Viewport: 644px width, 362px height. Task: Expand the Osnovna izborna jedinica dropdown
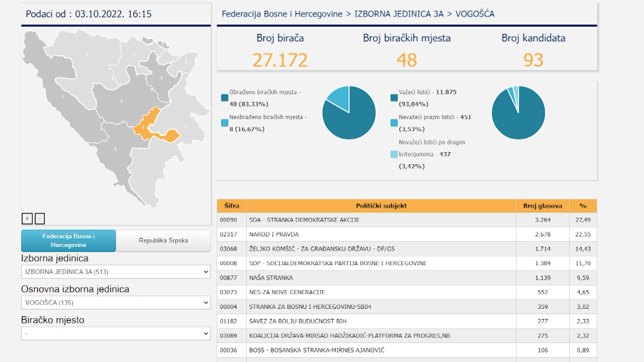tap(116, 303)
